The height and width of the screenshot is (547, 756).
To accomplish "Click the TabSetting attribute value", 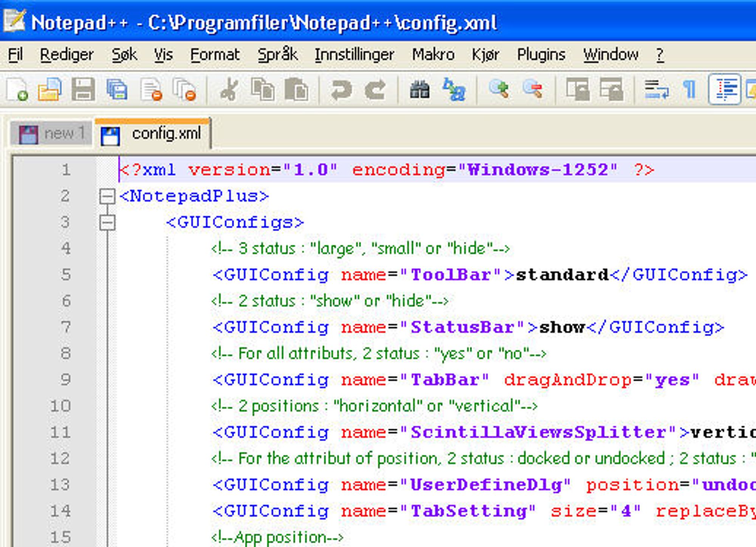I will coord(469,511).
